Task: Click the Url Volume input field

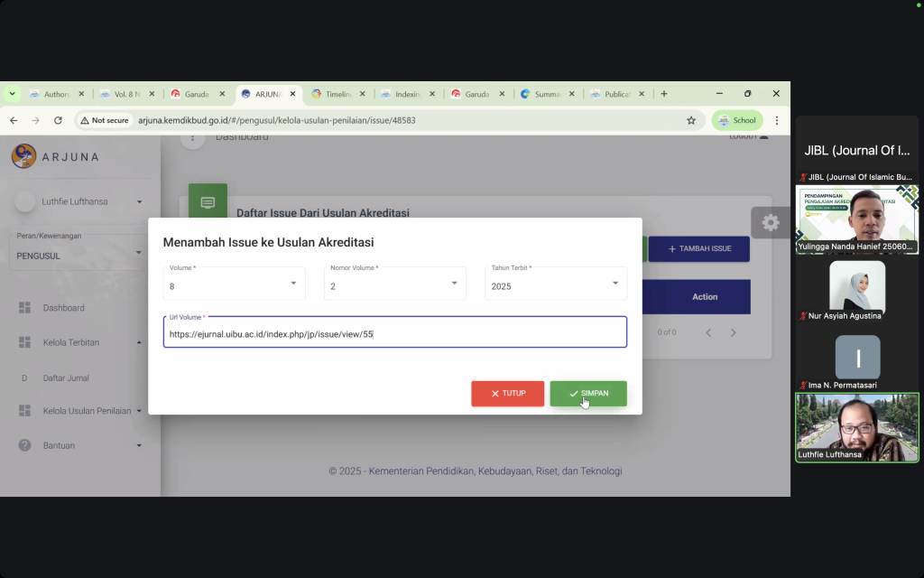Action: 394,334
